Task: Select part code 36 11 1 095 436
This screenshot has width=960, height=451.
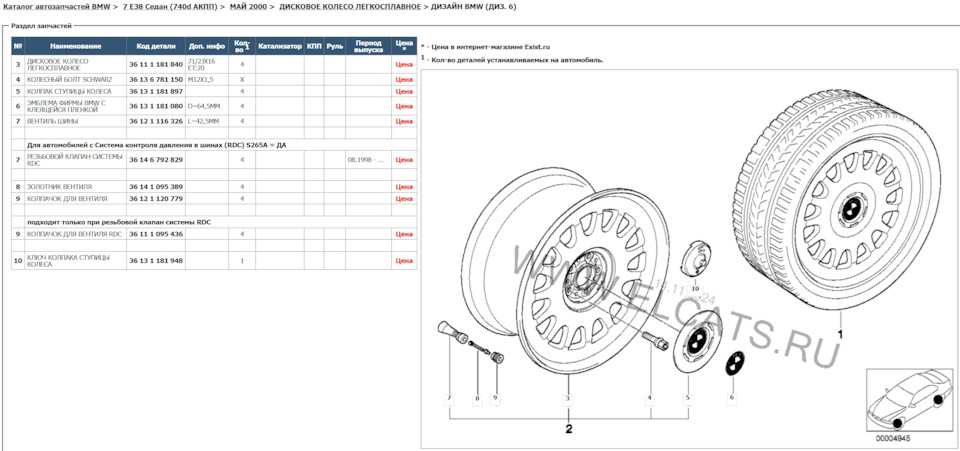Action: tap(156, 234)
